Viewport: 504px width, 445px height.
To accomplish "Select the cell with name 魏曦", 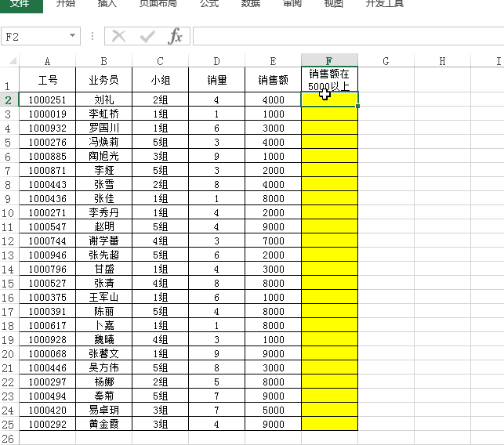I will click(x=103, y=340).
